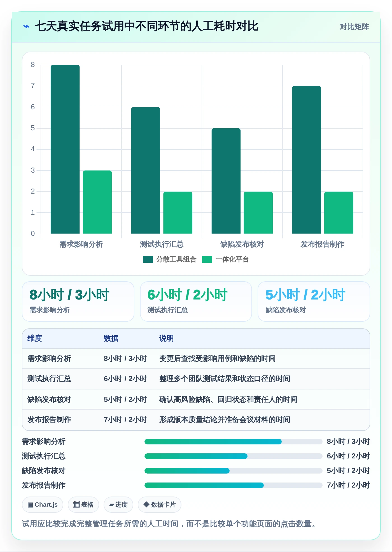Click dark bar for 需求影响分析 at 8
Screen dimensions: 392x552
65,149
